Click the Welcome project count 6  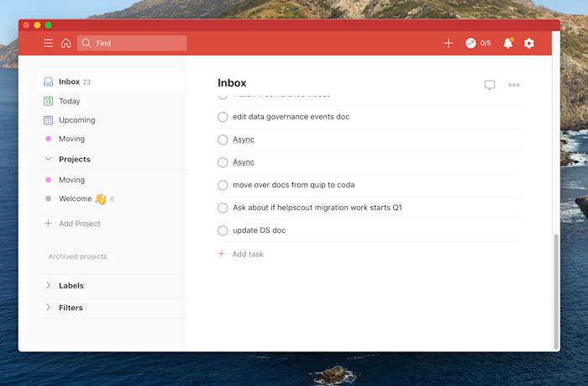coord(112,199)
